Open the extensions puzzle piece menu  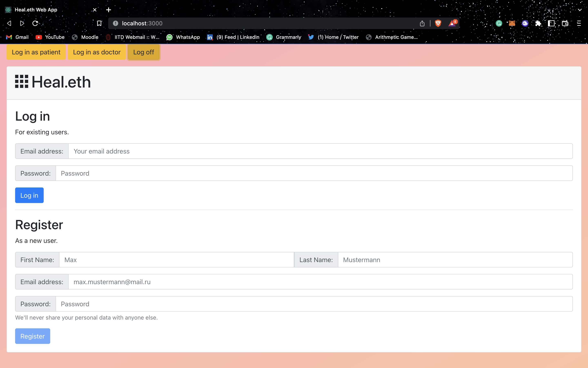pyautogui.click(x=538, y=23)
